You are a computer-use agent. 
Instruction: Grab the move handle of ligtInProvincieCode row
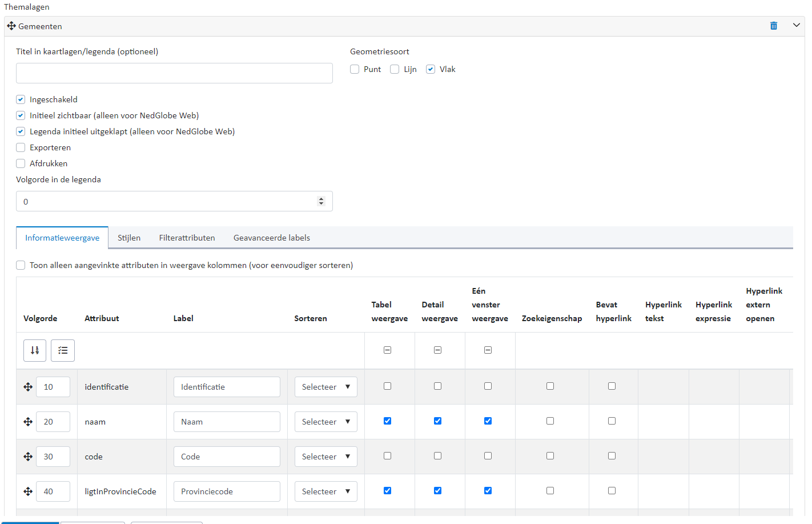pyautogui.click(x=28, y=491)
